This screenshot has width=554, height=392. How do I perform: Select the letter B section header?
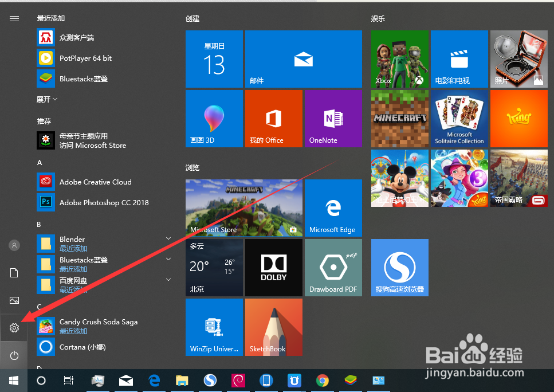39,225
